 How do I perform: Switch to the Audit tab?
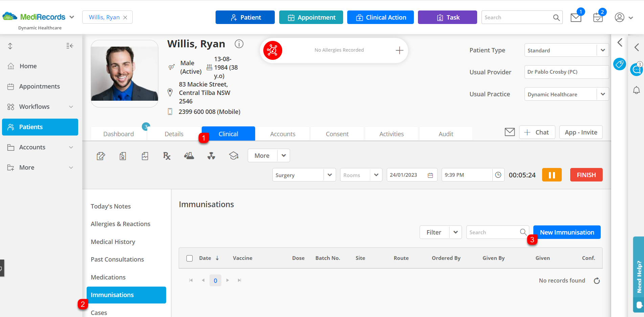[446, 134]
